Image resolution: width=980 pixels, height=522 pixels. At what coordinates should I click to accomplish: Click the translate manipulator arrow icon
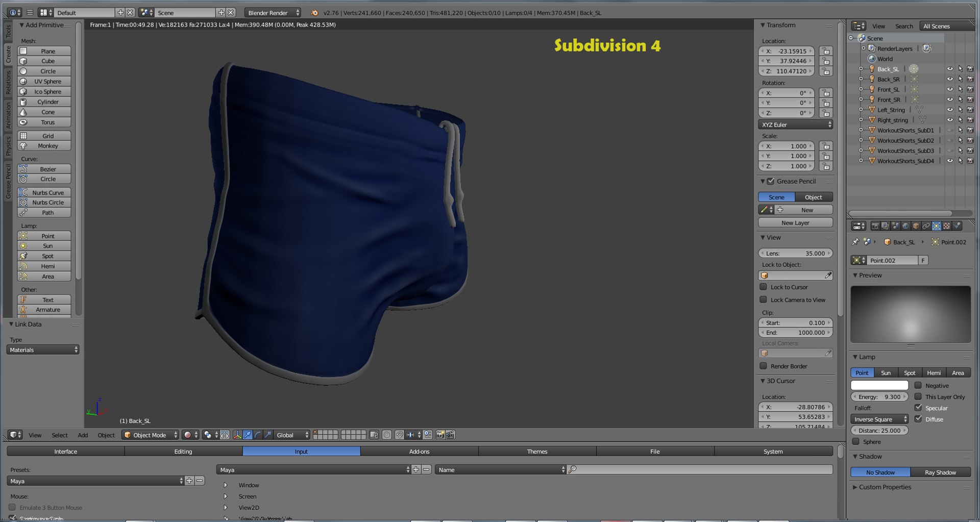(x=248, y=435)
